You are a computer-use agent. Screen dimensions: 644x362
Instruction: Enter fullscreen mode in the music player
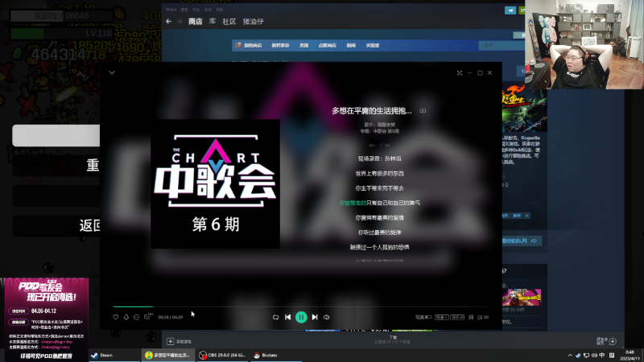(x=460, y=72)
